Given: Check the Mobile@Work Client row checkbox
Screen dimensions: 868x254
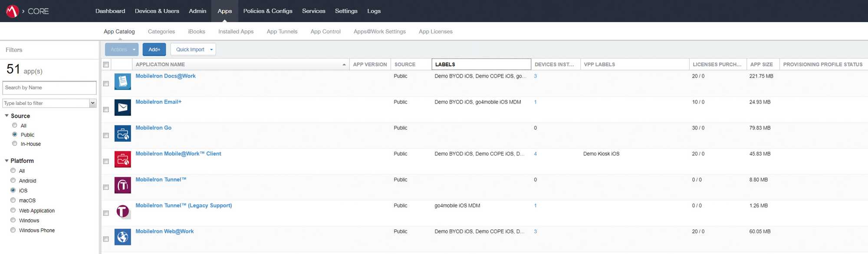Looking at the screenshot, I should pos(106,161).
